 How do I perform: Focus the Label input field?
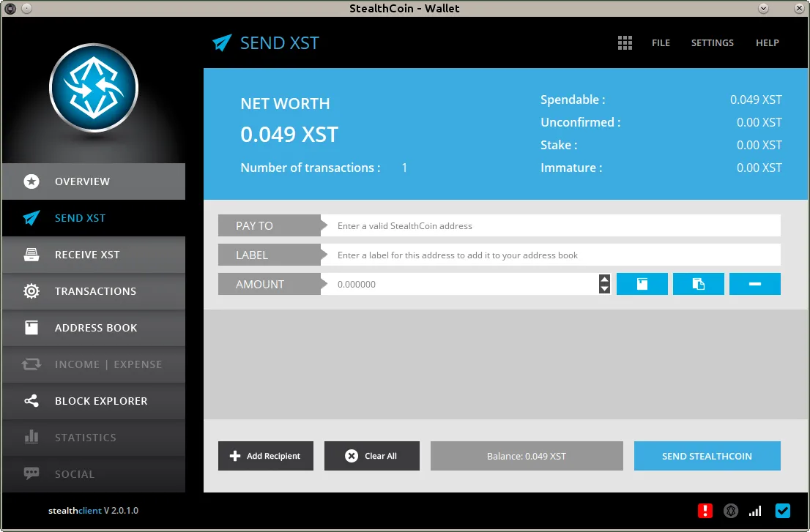[551, 255]
